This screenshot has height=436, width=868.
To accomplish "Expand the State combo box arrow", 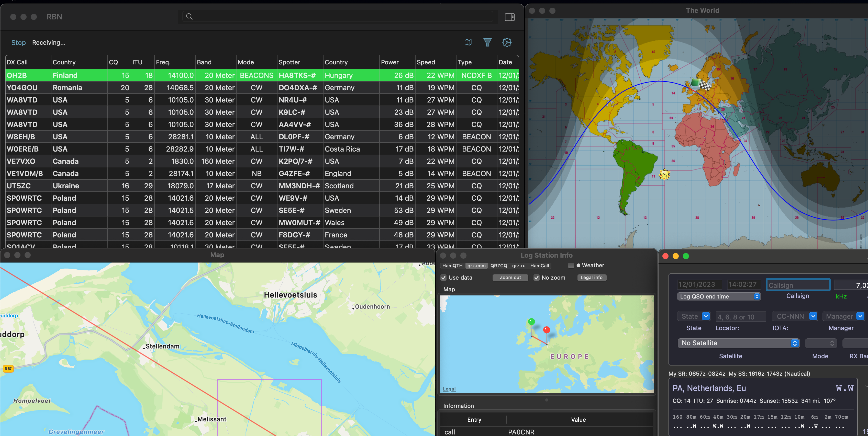I will [x=706, y=316].
